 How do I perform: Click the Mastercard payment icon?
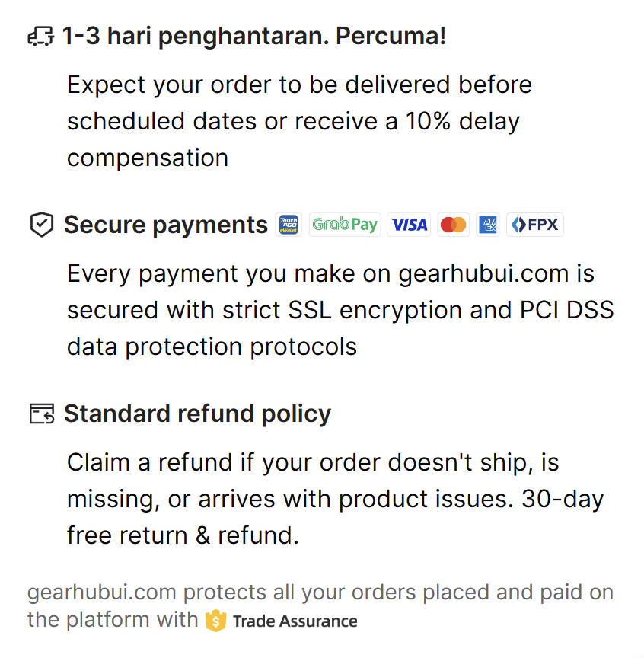454,225
